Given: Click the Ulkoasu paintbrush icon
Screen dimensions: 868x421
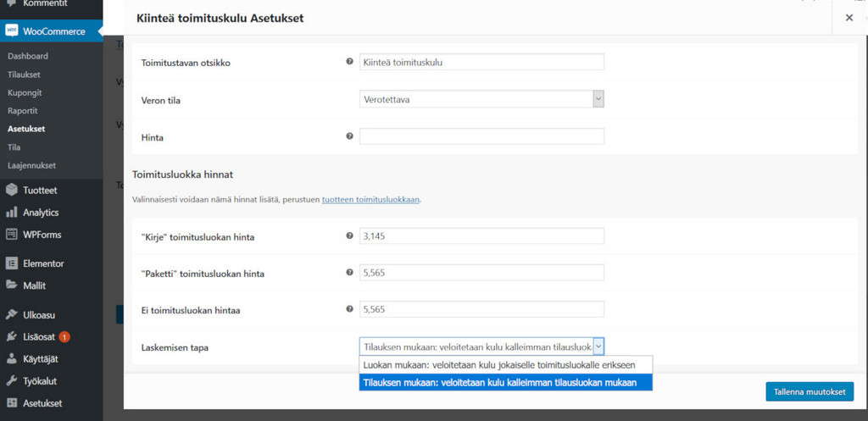Looking at the screenshot, I should pos(12,315).
